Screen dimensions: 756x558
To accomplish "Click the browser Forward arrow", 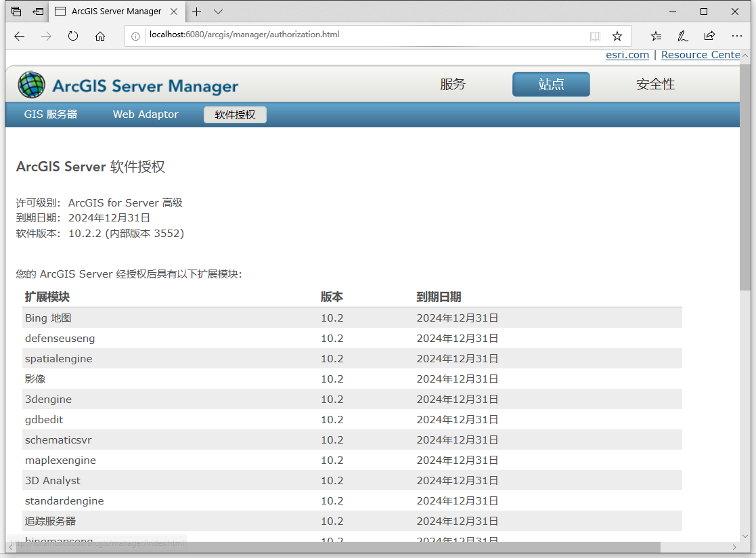I will click(46, 36).
